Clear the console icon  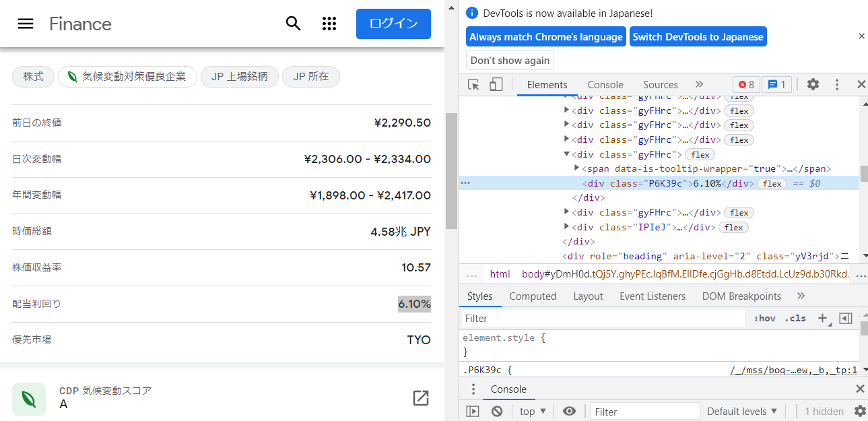[497, 411]
